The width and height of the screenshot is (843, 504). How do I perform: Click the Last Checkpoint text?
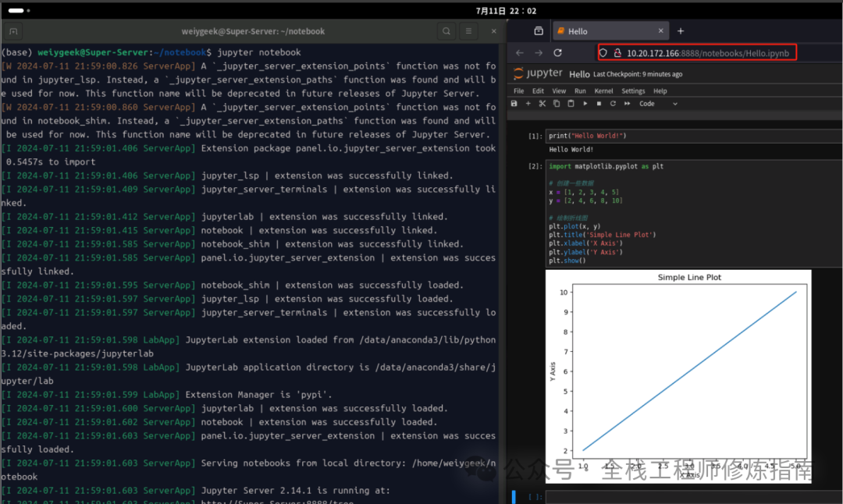pyautogui.click(x=638, y=74)
